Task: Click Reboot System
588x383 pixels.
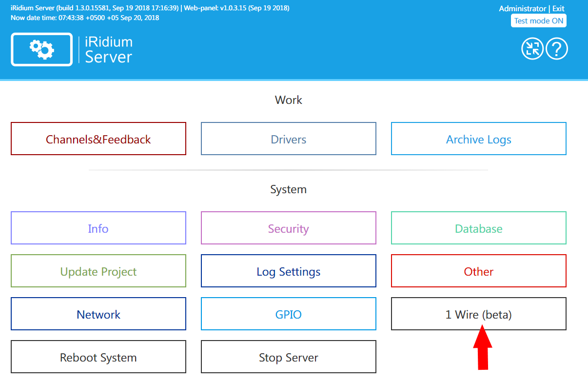Action: tap(98, 357)
